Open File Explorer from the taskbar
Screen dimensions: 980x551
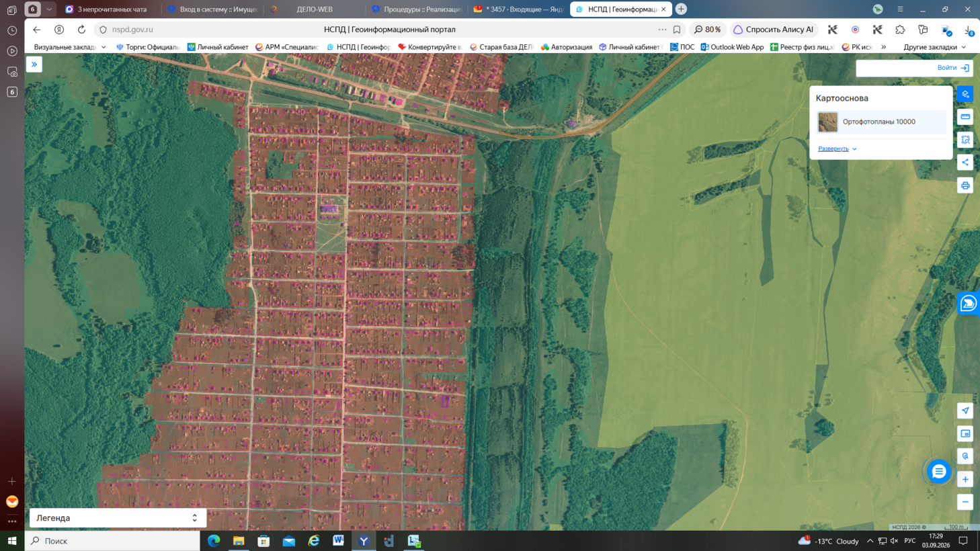[x=239, y=541]
